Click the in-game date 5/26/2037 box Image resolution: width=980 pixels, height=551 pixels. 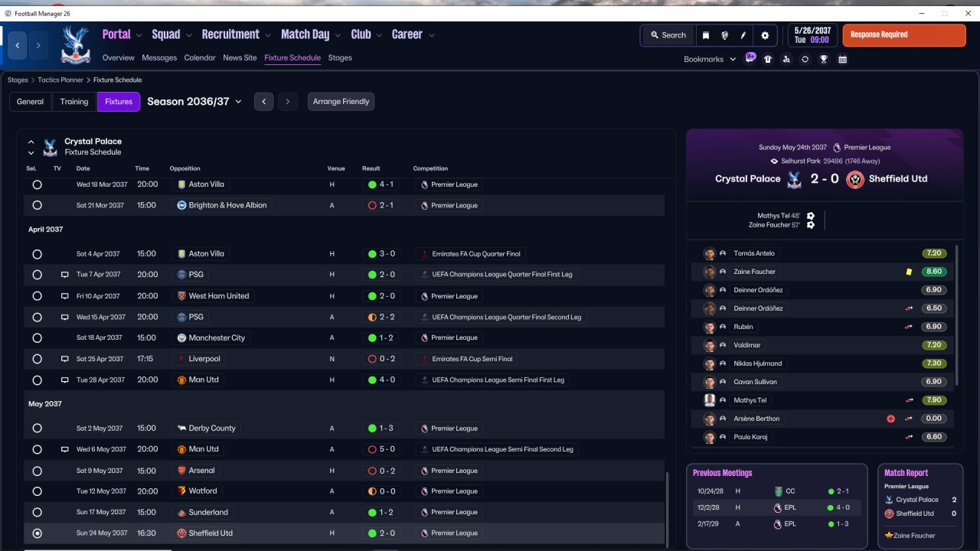tap(812, 35)
